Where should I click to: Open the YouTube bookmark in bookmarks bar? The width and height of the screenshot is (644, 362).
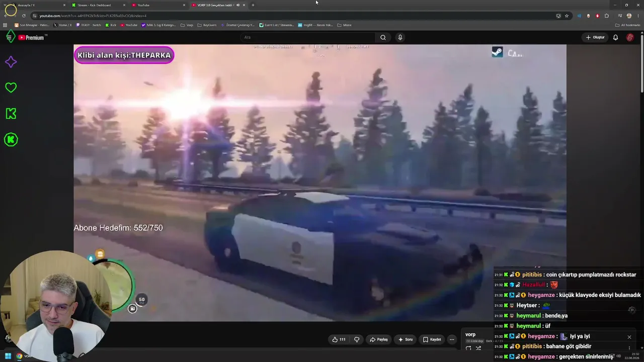click(129, 25)
